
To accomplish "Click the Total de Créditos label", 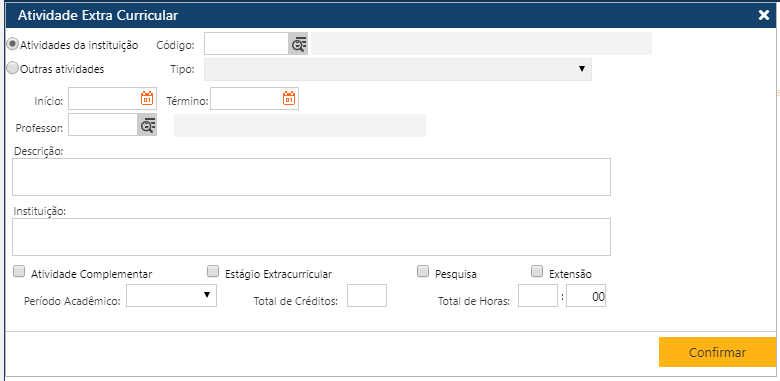I will (x=296, y=301).
